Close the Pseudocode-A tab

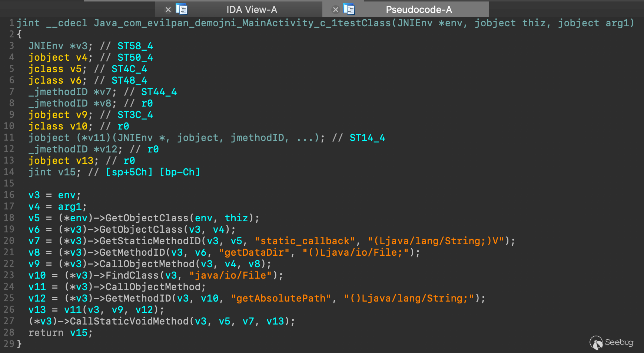pos(335,10)
